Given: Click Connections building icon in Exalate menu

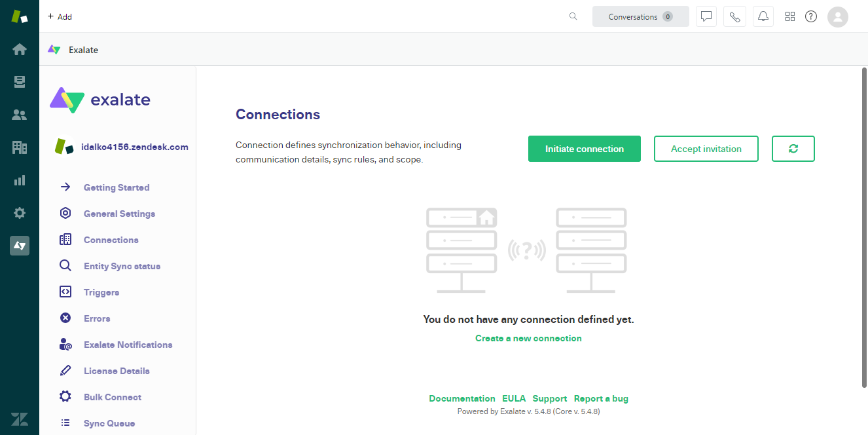Looking at the screenshot, I should tap(65, 240).
